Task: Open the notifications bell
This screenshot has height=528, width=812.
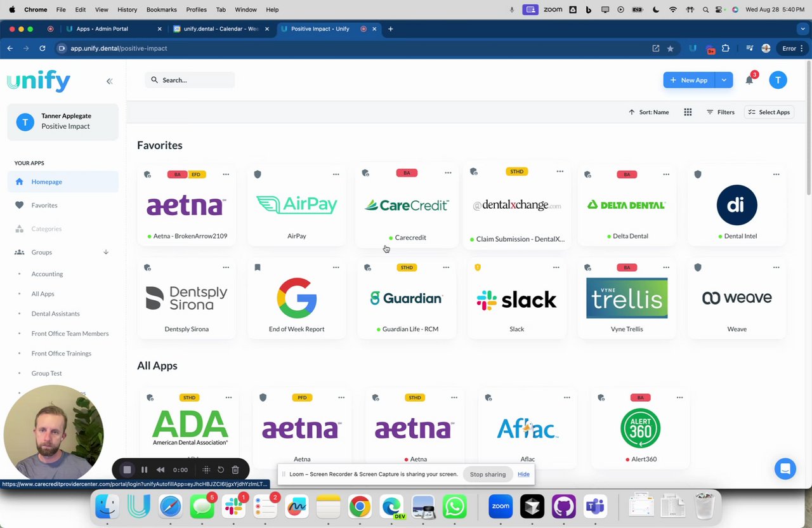Action: coord(749,80)
